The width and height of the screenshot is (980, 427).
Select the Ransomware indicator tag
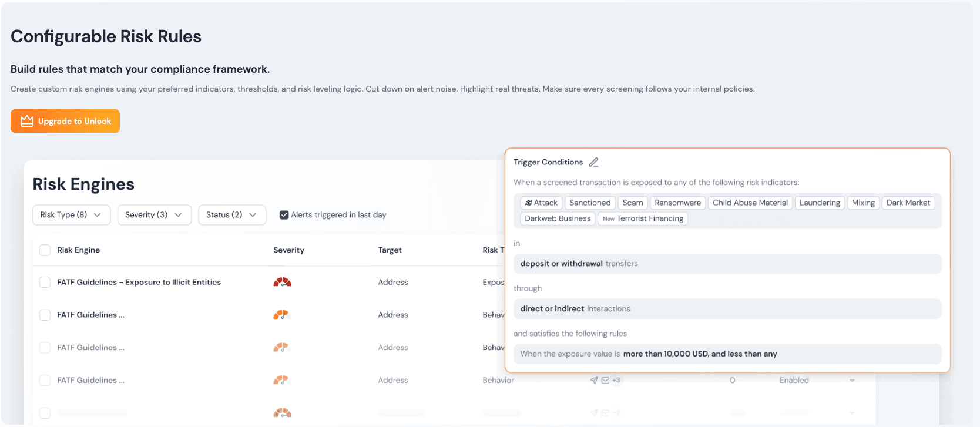[678, 203]
